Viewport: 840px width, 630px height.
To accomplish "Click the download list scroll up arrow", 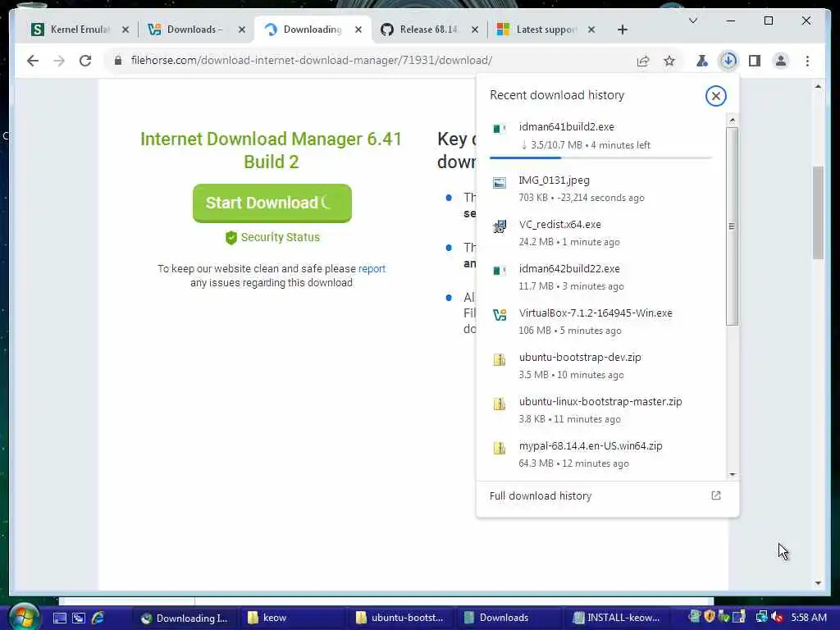I will coord(732,120).
